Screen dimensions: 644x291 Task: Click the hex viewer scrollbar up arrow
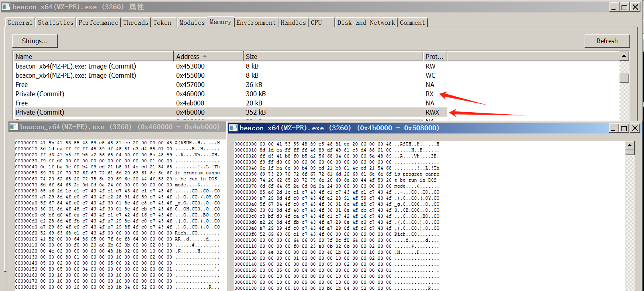(x=630, y=145)
